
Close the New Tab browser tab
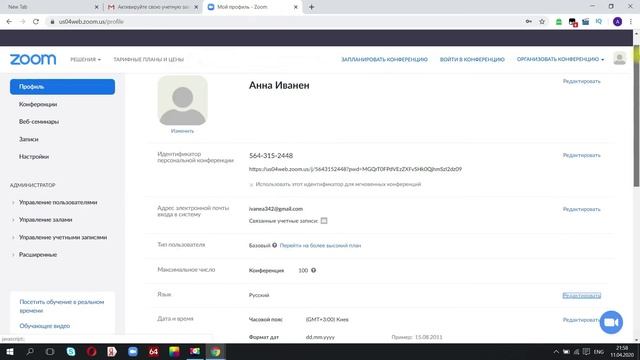(x=97, y=7)
